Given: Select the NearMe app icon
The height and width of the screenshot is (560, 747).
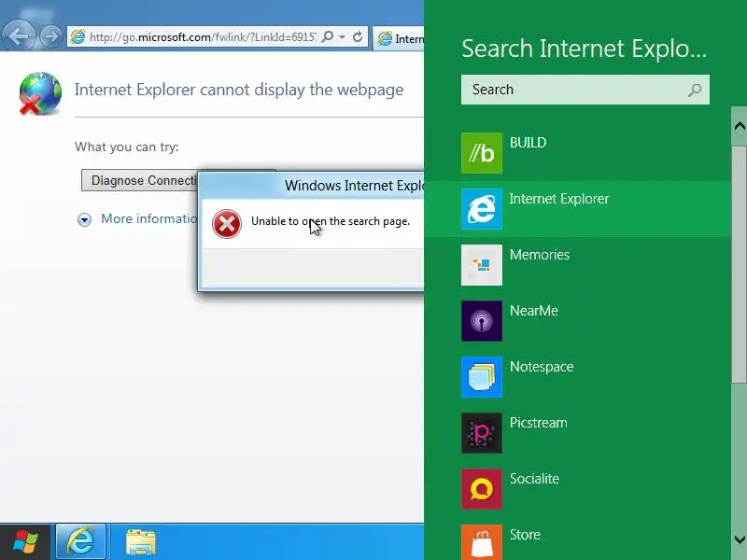Looking at the screenshot, I should coord(482,321).
